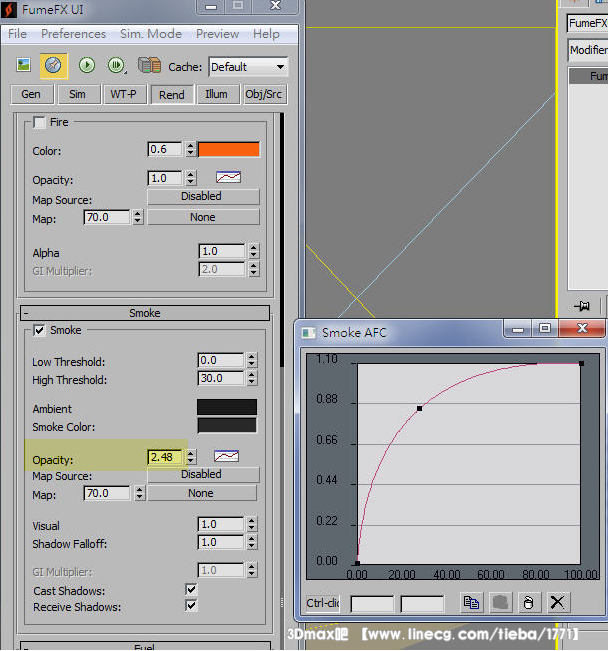
Task: Open the File menu
Action: pos(17,34)
